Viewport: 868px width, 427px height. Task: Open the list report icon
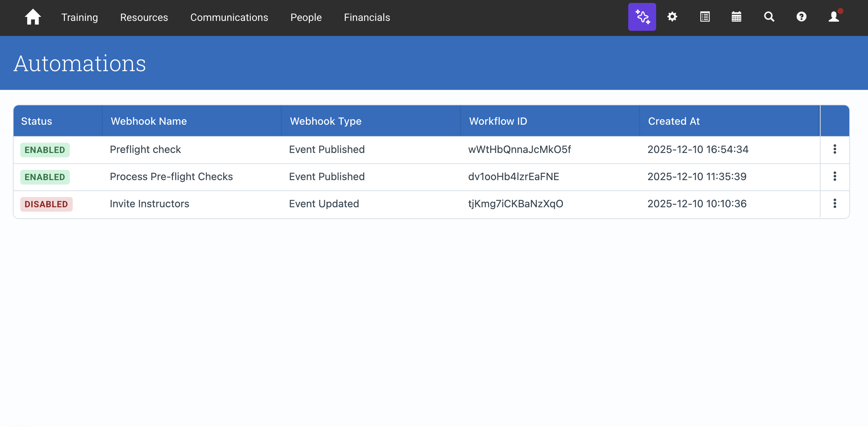[705, 17]
